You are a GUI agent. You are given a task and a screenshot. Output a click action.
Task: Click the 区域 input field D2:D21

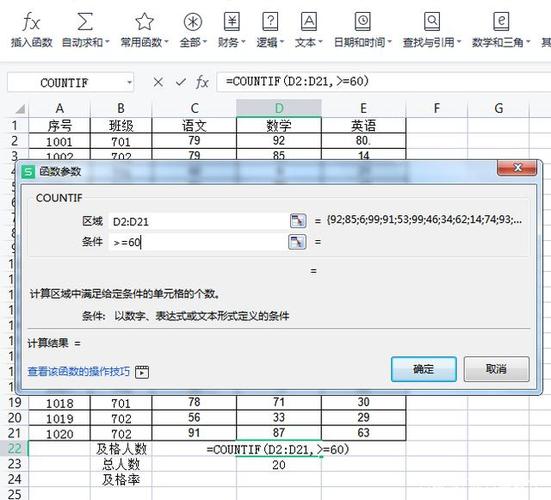(x=198, y=221)
